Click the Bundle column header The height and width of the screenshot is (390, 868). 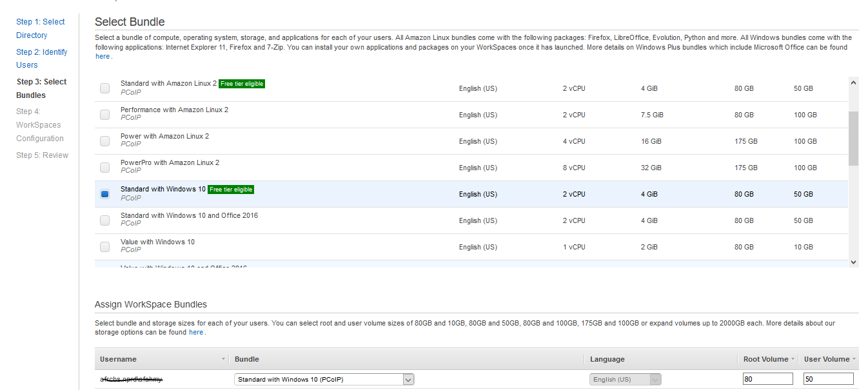click(x=408, y=359)
